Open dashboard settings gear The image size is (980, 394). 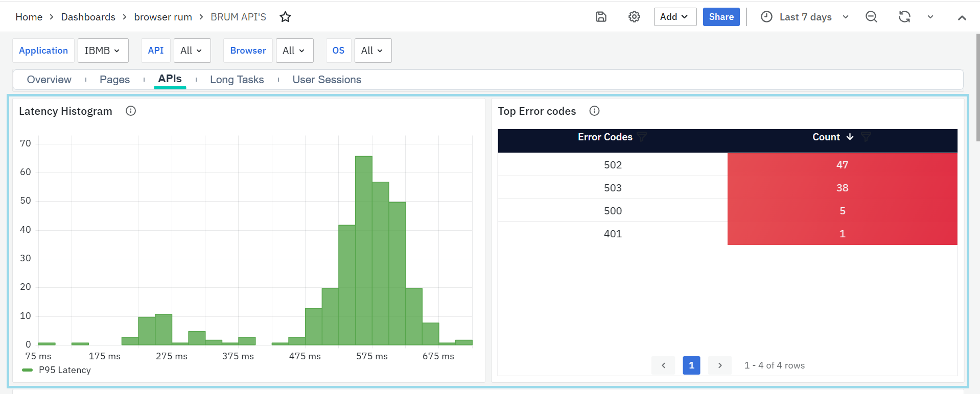tap(634, 17)
